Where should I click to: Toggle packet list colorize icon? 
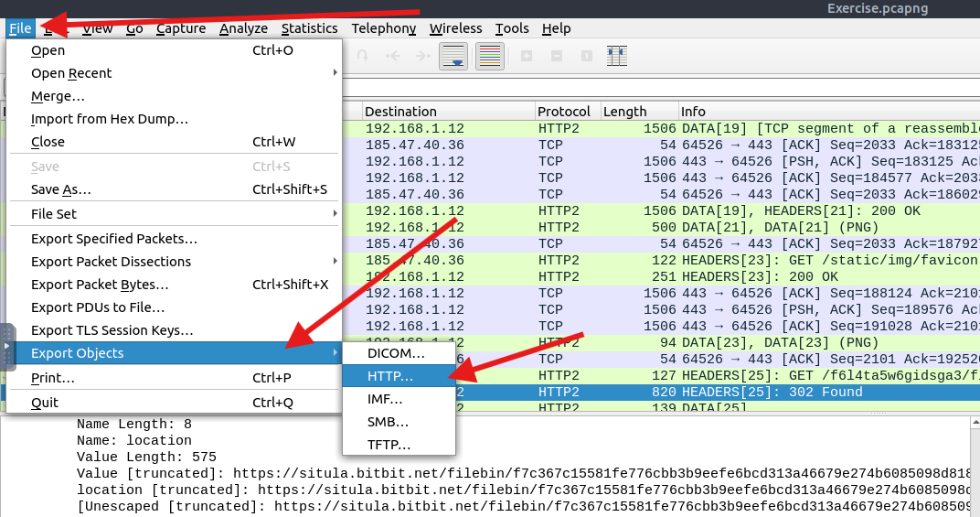[x=489, y=57]
